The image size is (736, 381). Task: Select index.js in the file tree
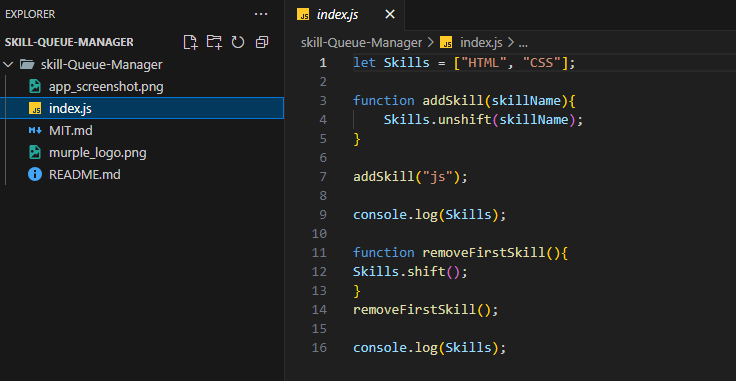142,109
